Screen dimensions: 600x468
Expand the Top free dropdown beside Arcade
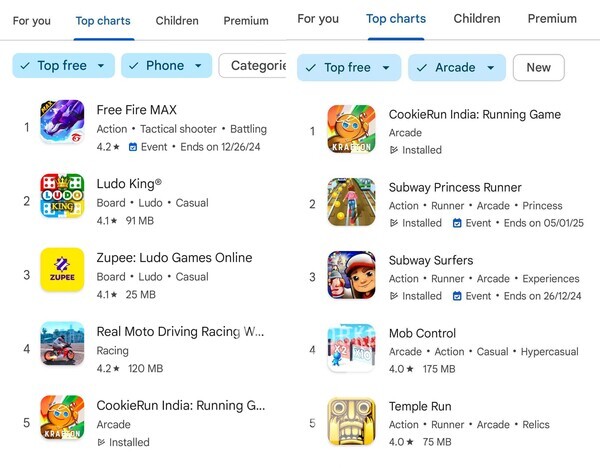point(348,67)
